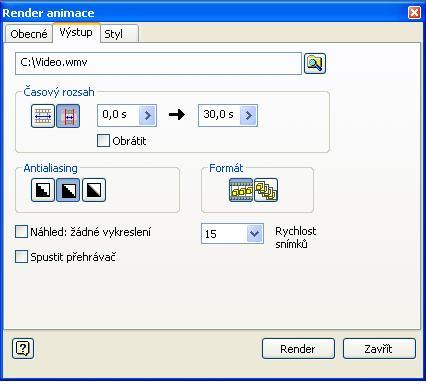Toggle Náhled: žádné vykreslení checkbox
Image resolution: width=426 pixels, height=385 pixels.
[x=21, y=232]
